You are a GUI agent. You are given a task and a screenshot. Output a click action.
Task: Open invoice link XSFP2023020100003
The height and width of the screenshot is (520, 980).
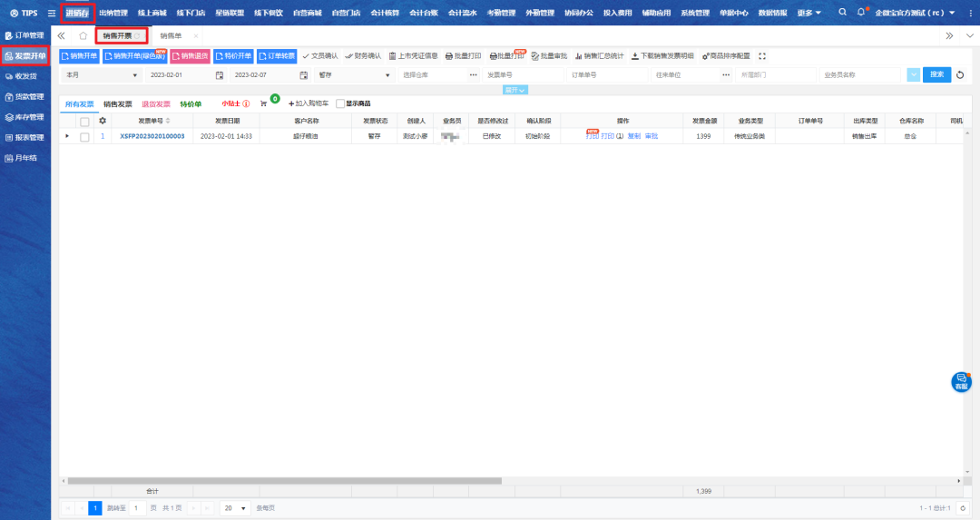[x=152, y=136]
